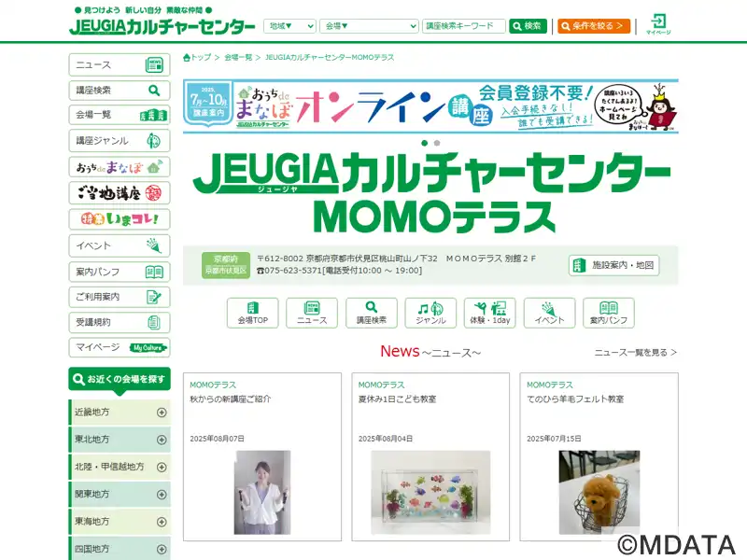Click the fish aquarium craft thumbnail
747x560 pixels.
coord(430,493)
